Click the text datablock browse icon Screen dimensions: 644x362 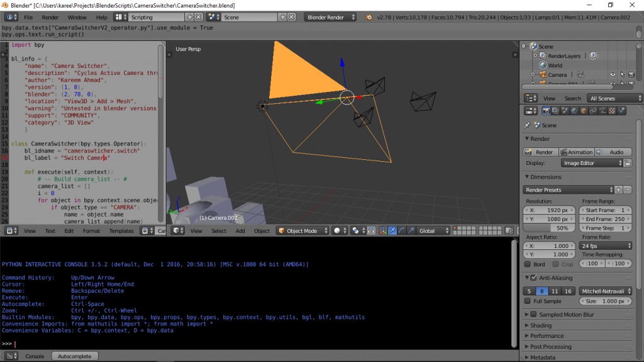[147, 231]
